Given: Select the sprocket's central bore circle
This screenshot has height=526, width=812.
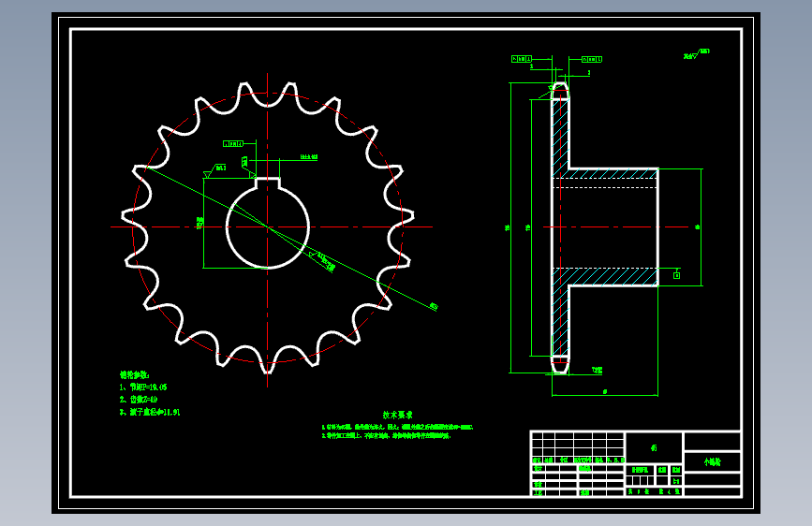Looking at the screenshot, I should [x=268, y=226].
